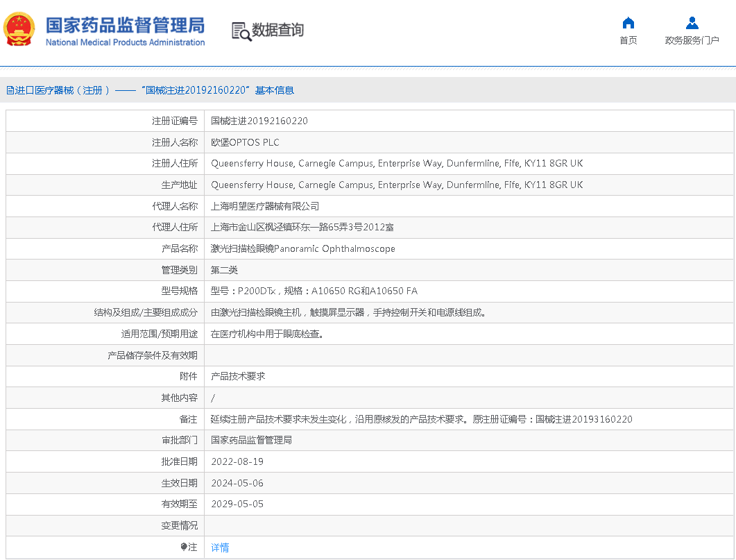736x560 pixels.
Task: Click the 国家药品监督管理局 site title
Action: 125,25
